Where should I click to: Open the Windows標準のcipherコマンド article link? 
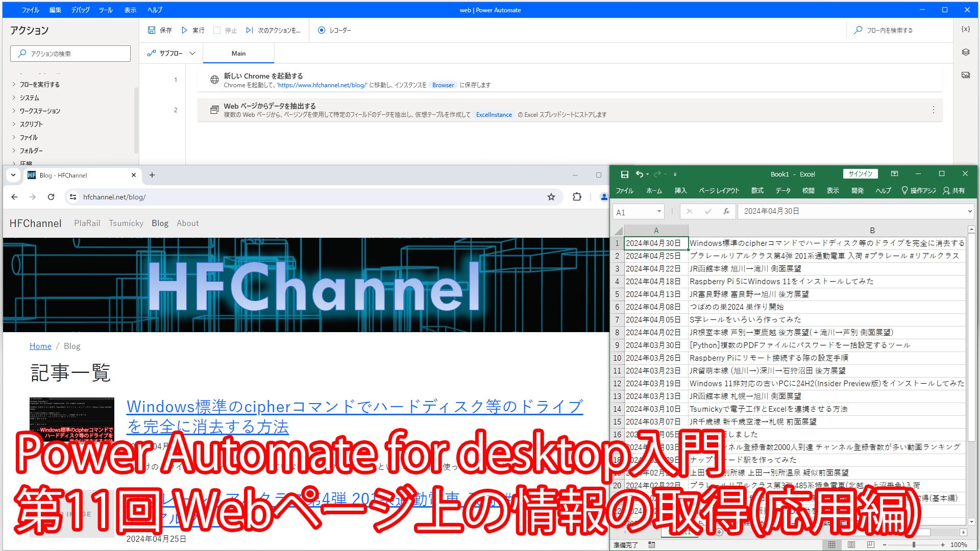tap(355, 416)
